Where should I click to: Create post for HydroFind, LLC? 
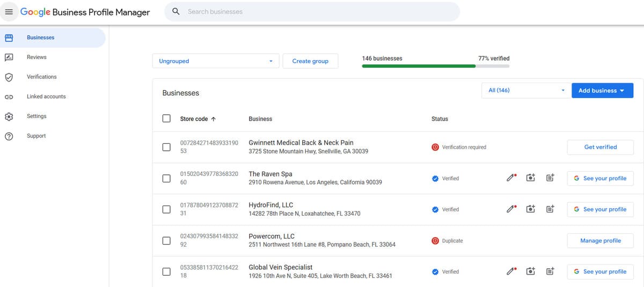[x=550, y=209]
